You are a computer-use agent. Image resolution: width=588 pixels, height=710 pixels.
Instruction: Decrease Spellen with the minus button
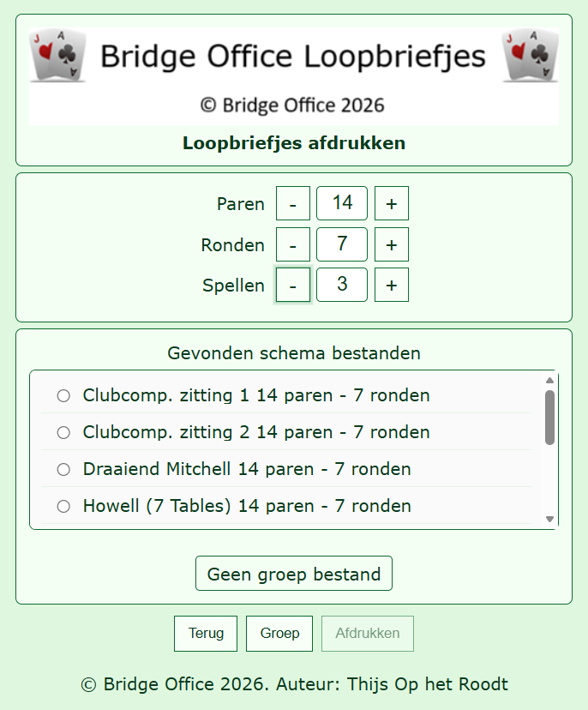pos(293,285)
